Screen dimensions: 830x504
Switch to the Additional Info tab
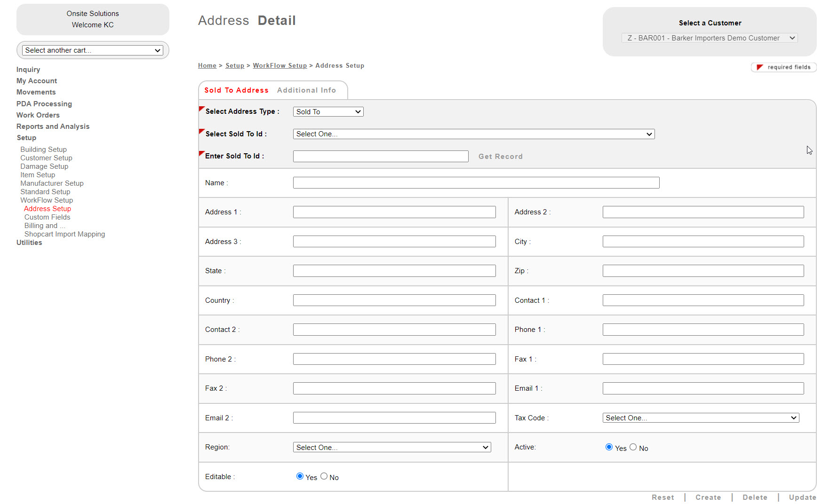pos(306,90)
